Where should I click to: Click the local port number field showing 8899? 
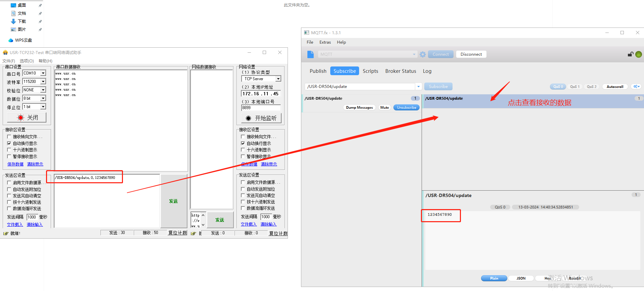click(x=261, y=108)
